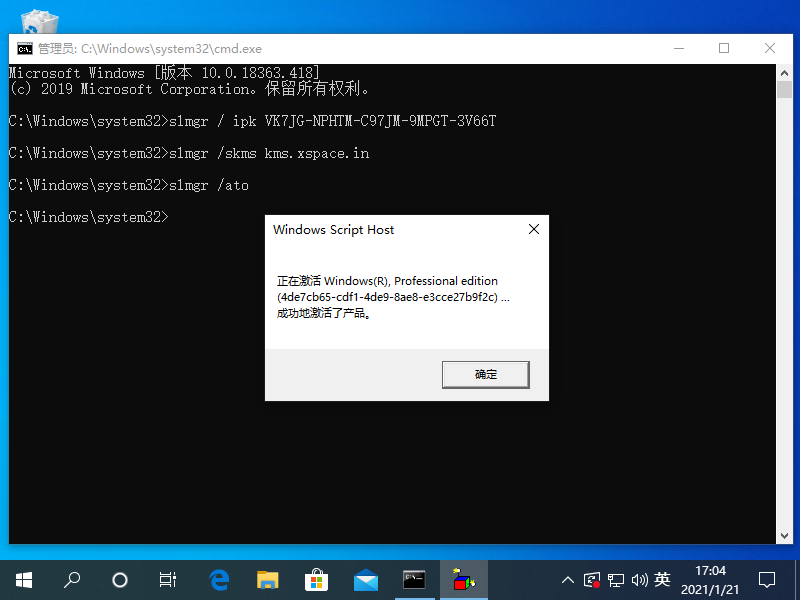Open the volume control in tray
Viewport: 800px width, 600px height.
[639, 579]
